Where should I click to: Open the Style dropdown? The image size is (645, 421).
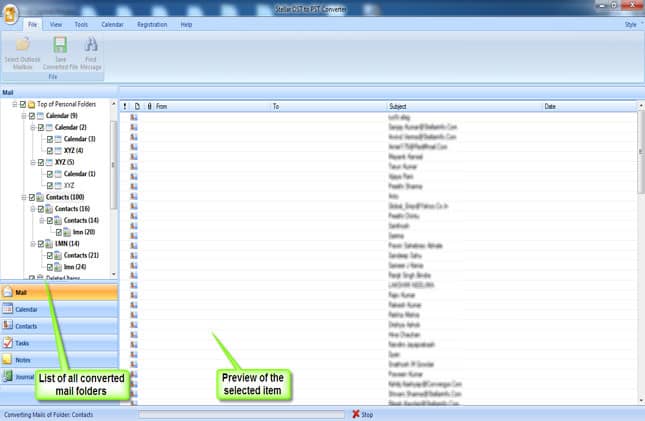[x=631, y=25]
